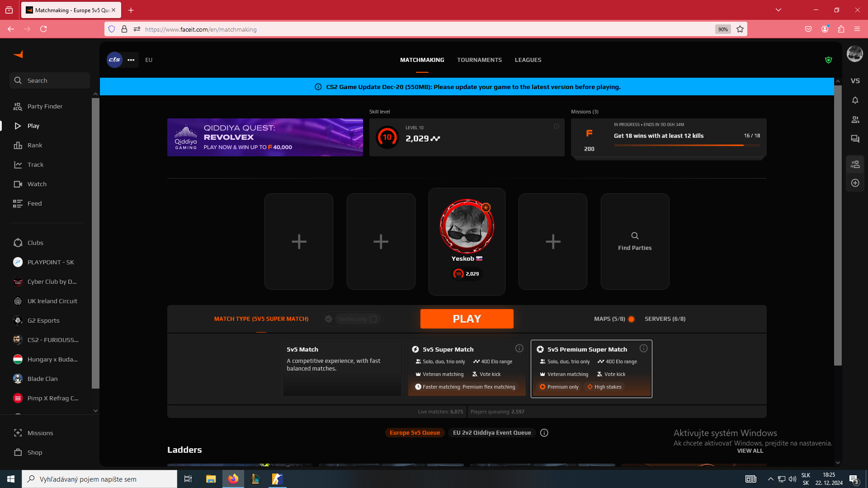
Task: Open the Party Finder sidebar icon
Action: (18, 107)
